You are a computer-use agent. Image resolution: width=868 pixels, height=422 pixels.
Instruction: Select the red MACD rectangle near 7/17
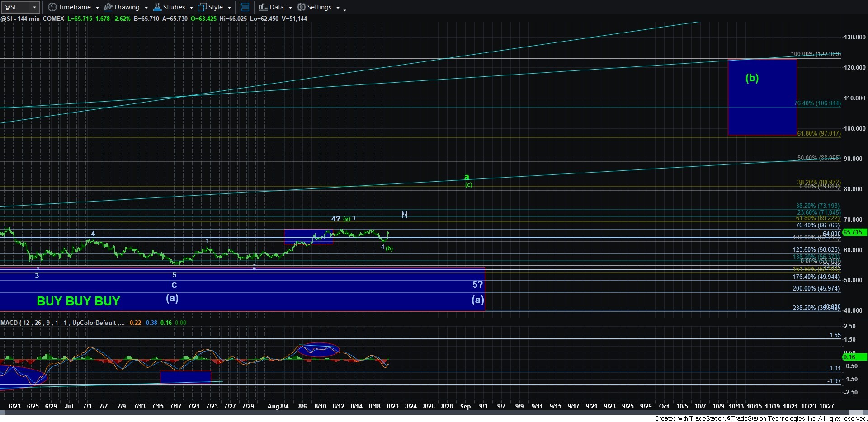click(186, 377)
